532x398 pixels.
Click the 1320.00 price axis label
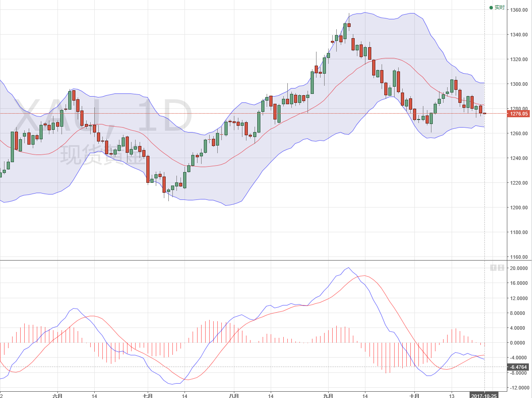click(519, 59)
